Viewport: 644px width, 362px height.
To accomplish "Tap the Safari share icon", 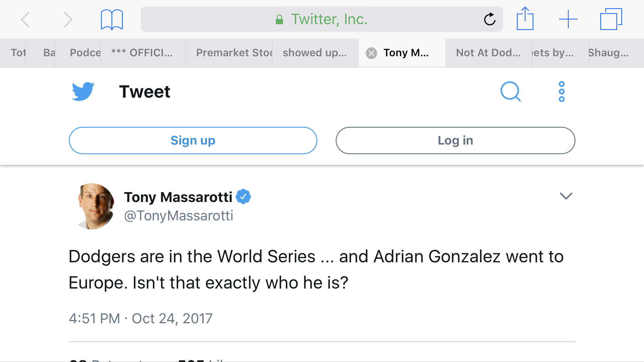I will (525, 19).
